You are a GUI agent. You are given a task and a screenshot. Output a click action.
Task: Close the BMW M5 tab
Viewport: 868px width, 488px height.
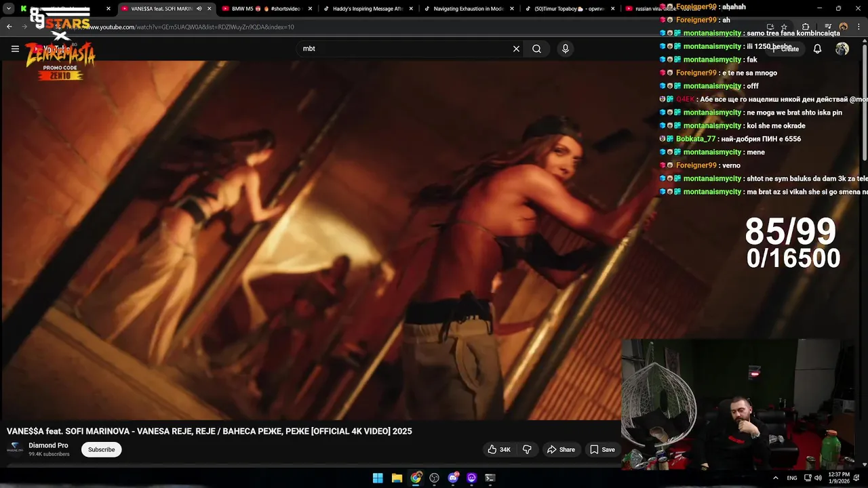click(310, 9)
